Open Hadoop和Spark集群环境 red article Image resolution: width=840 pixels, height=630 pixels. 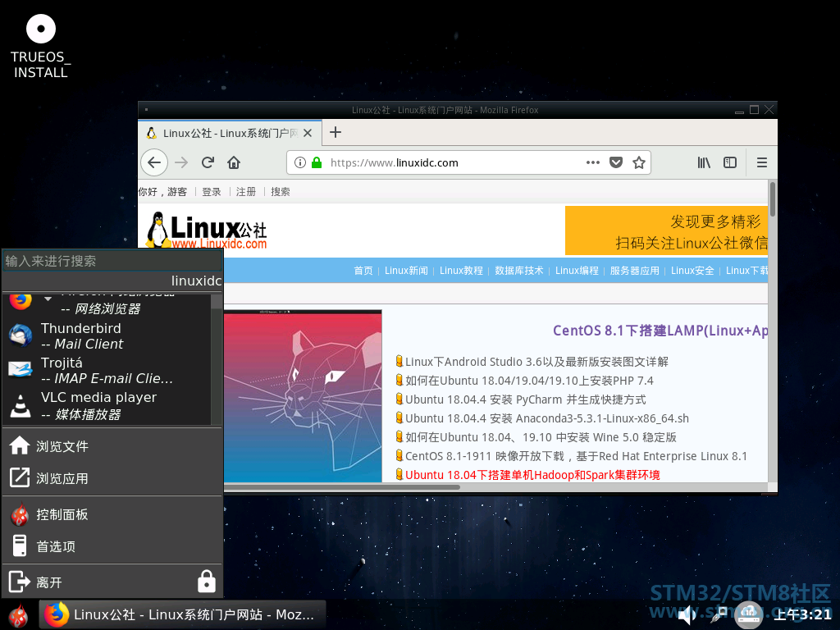pyautogui.click(x=532, y=475)
